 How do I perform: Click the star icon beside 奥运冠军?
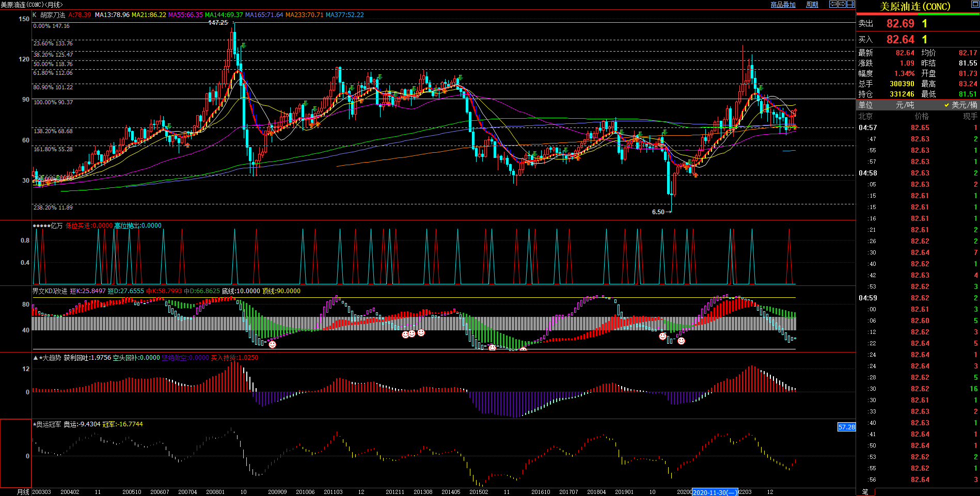click(x=35, y=424)
